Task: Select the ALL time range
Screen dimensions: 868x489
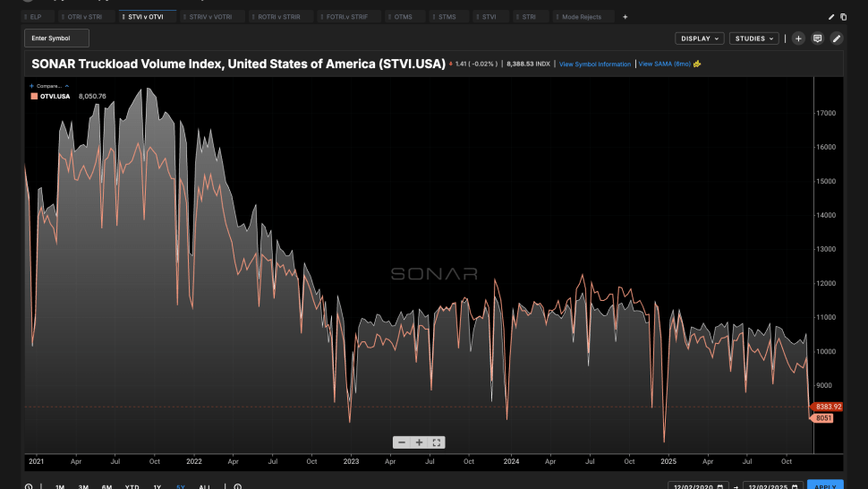Action: point(204,487)
